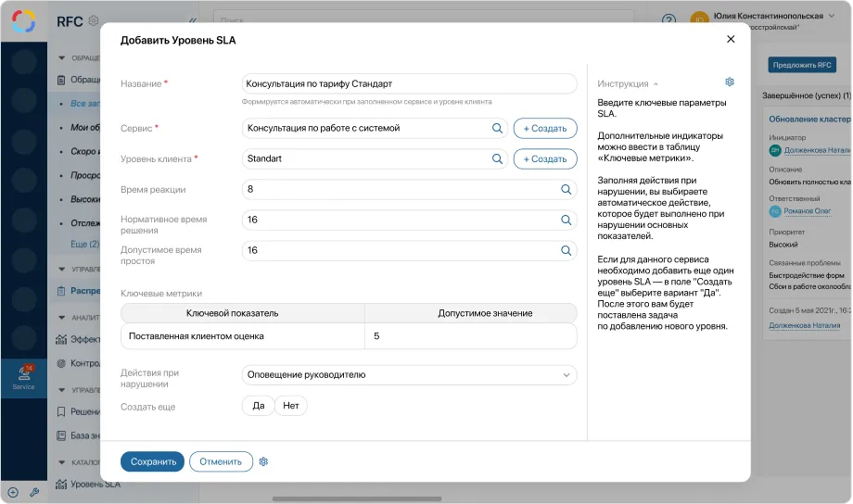Viewport: 853px width, 504px height.
Task: Open instruction settings gear icon
Action: click(x=730, y=82)
